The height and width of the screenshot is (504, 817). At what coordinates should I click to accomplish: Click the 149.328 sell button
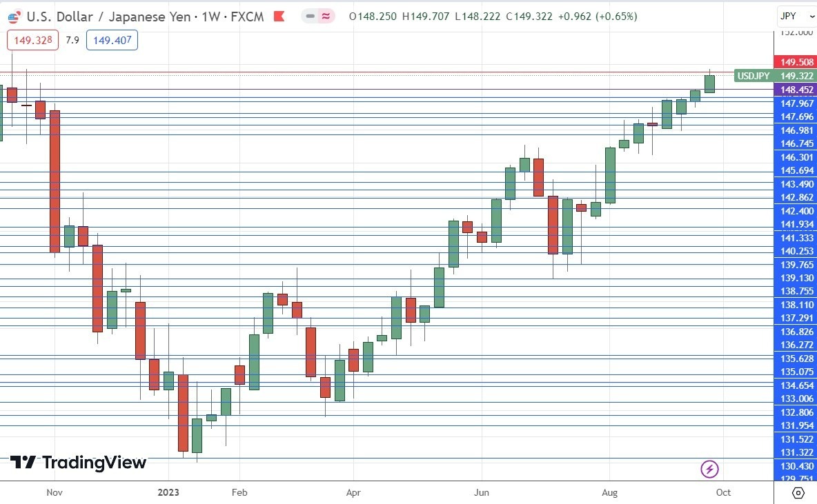tap(32, 40)
